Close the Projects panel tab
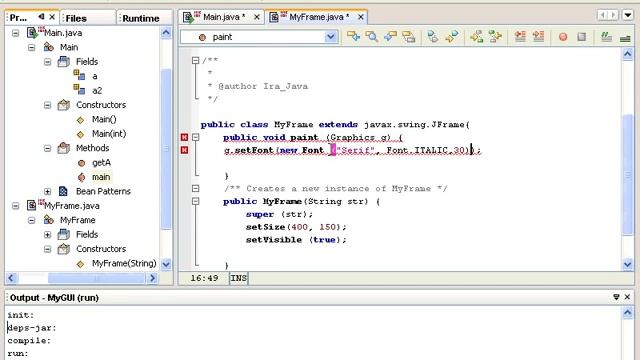This screenshot has width=640, height=360. pyautogui.click(x=52, y=17)
